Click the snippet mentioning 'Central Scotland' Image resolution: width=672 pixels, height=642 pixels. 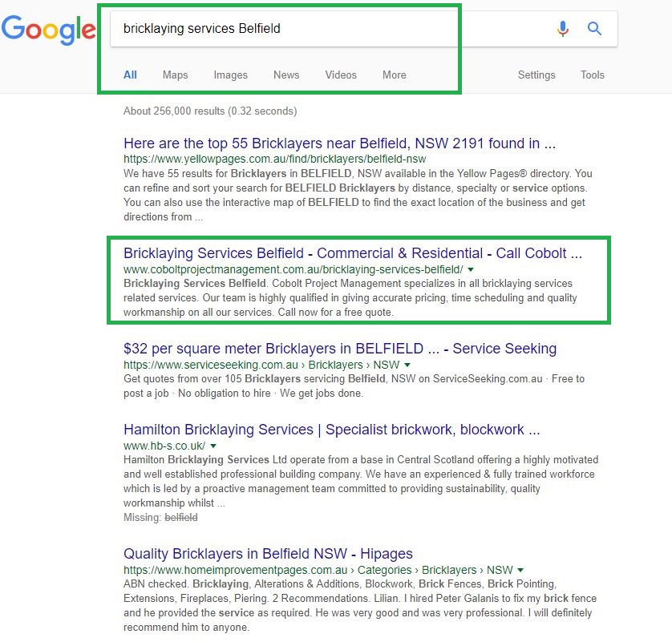361,482
